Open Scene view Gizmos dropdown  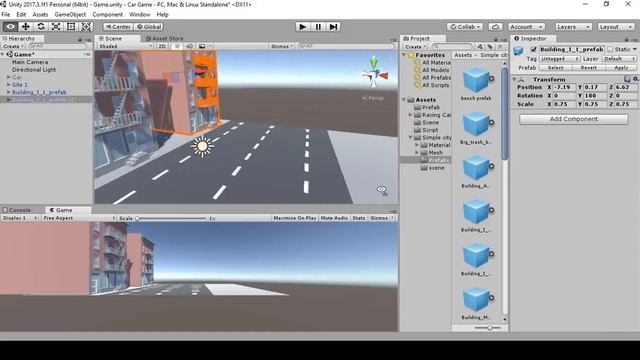click(282, 46)
